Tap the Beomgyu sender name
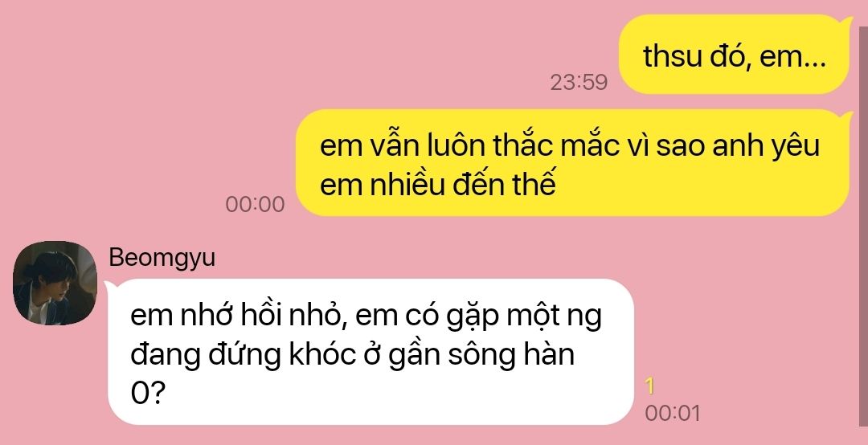Image resolution: width=868 pixels, height=445 pixels. (x=162, y=258)
